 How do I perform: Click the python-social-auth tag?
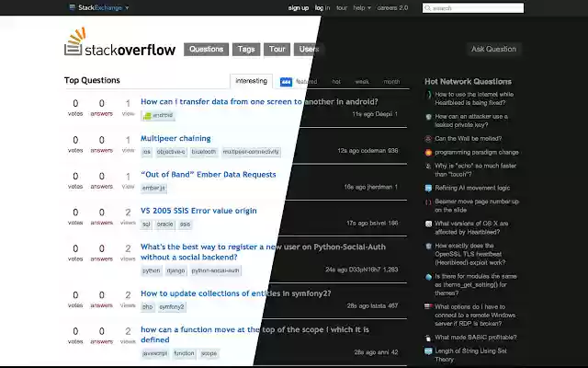coord(216,270)
